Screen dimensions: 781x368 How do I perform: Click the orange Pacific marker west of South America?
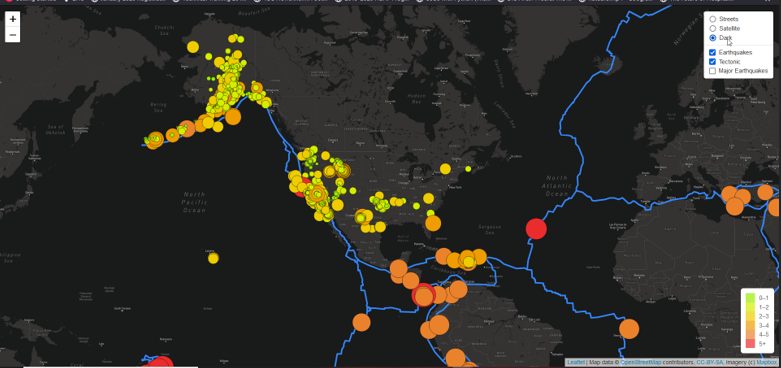[362, 322]
